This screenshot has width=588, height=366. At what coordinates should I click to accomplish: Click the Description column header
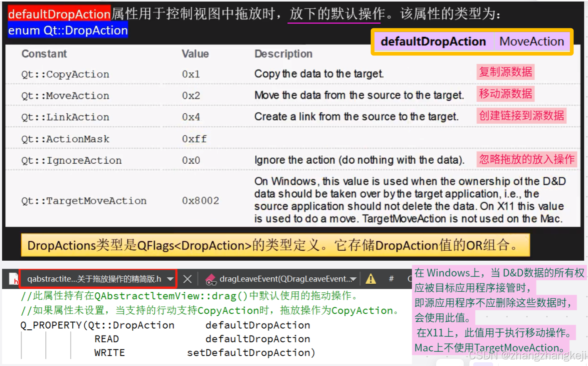pos(283,54)
